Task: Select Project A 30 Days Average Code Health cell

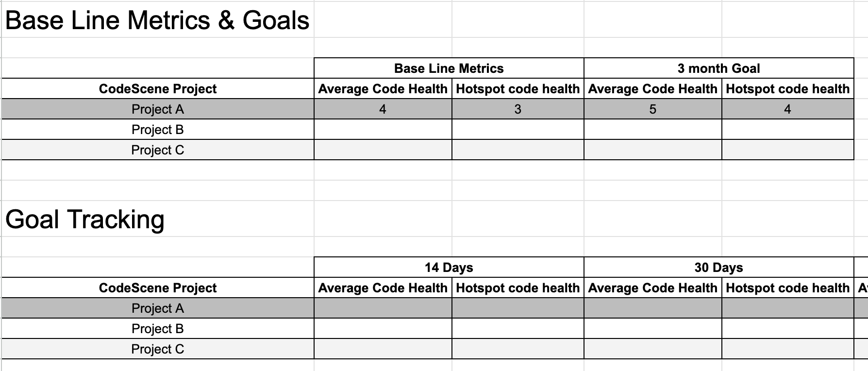Action: click(x=652, y=308)
